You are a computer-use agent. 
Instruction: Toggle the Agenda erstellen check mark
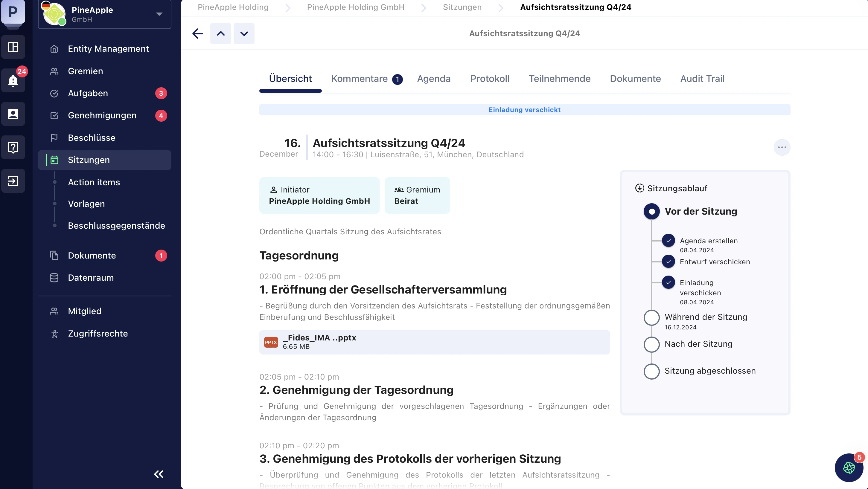pyautogui.click(x=668, y=240)
